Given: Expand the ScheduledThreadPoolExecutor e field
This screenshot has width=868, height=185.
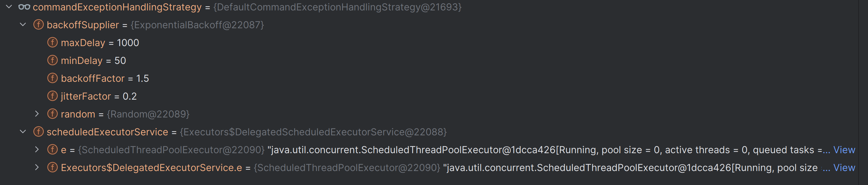Looking at the screenshot, I should (37, 150).
